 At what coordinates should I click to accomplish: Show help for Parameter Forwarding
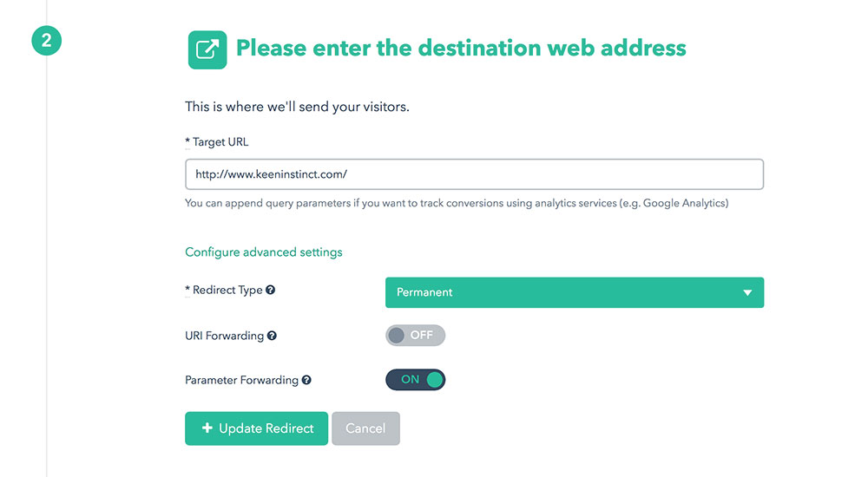tap(306, 380)
